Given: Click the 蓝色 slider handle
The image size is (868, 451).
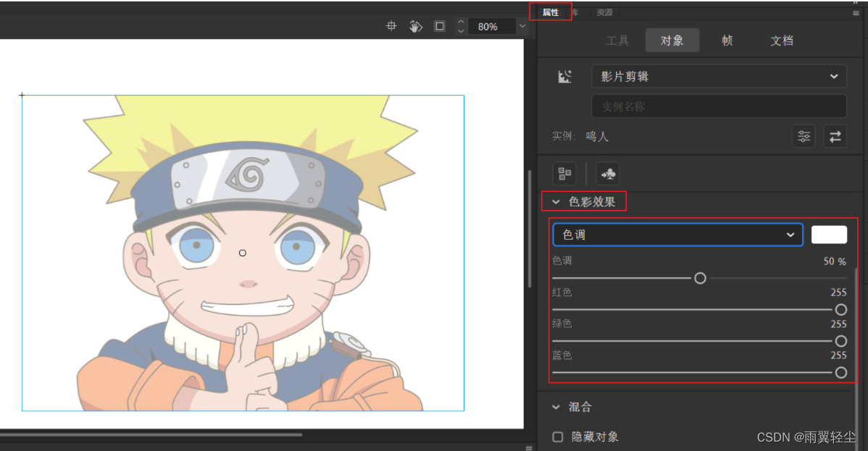Looking at the screenshot, I should 841,372.
